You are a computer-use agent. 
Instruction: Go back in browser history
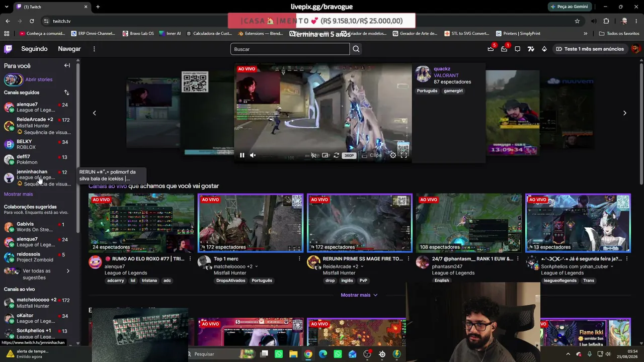(8, 21)
